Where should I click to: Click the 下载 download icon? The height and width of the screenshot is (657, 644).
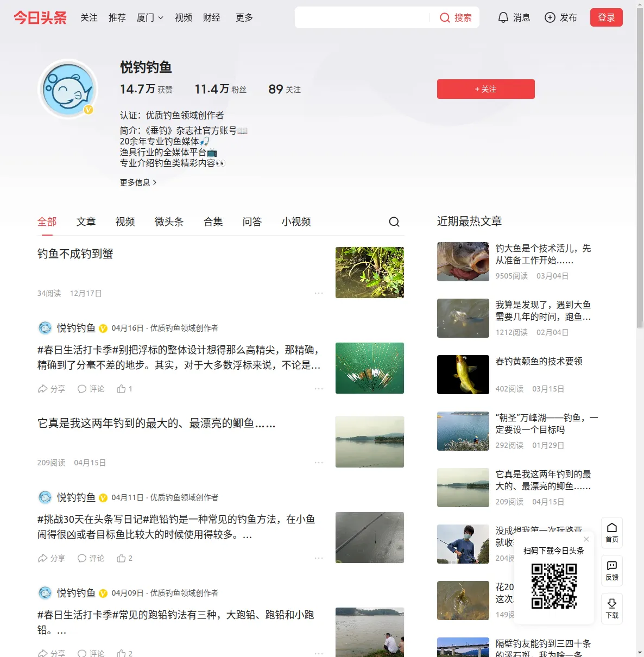pos(612,609)
